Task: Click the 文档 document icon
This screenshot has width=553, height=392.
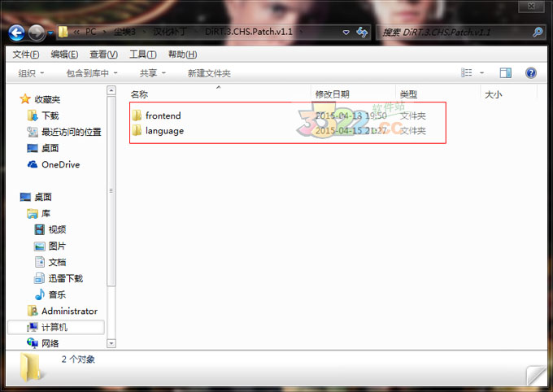Action: [40, 262]
